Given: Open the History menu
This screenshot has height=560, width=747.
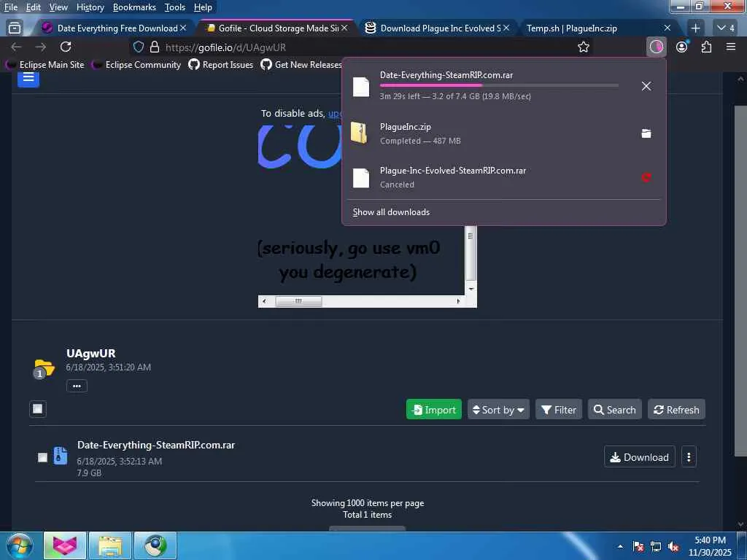Looking at the screenshot, I should click(x=90, y=7).
